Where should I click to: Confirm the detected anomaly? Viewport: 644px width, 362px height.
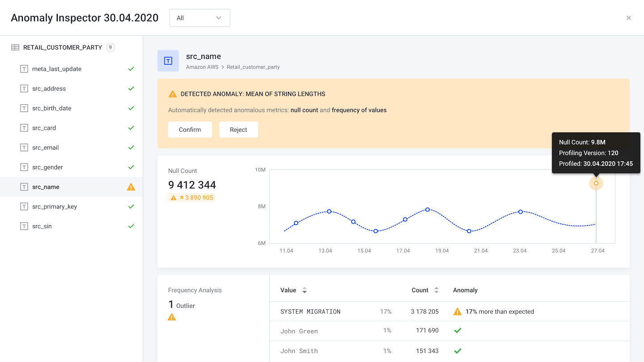click(190, 130)
